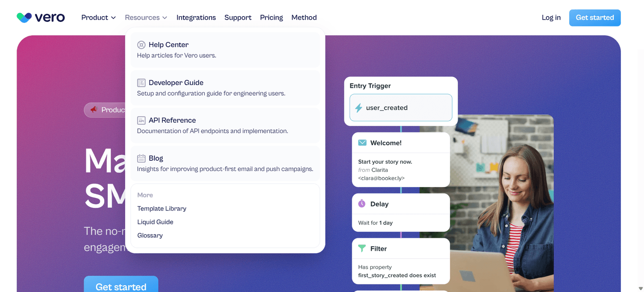Screen dimensions: 644x292
Task: Collapse the Resources dropdown menu
Action: 146,17
